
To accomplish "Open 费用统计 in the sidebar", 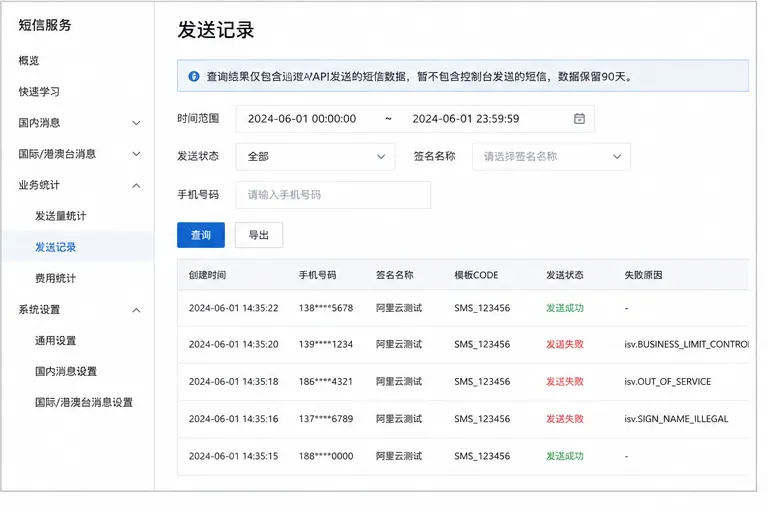I will 55,278.
